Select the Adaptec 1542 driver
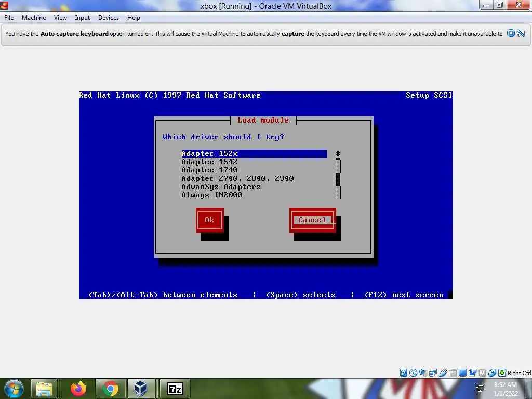This screenshot has height=399, width=532. (254, 162)
